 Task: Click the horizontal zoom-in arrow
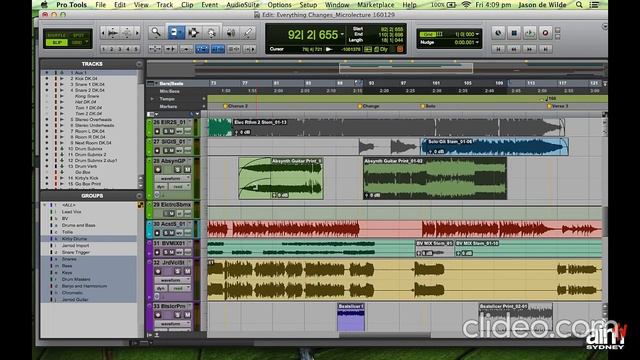point(138,33)
